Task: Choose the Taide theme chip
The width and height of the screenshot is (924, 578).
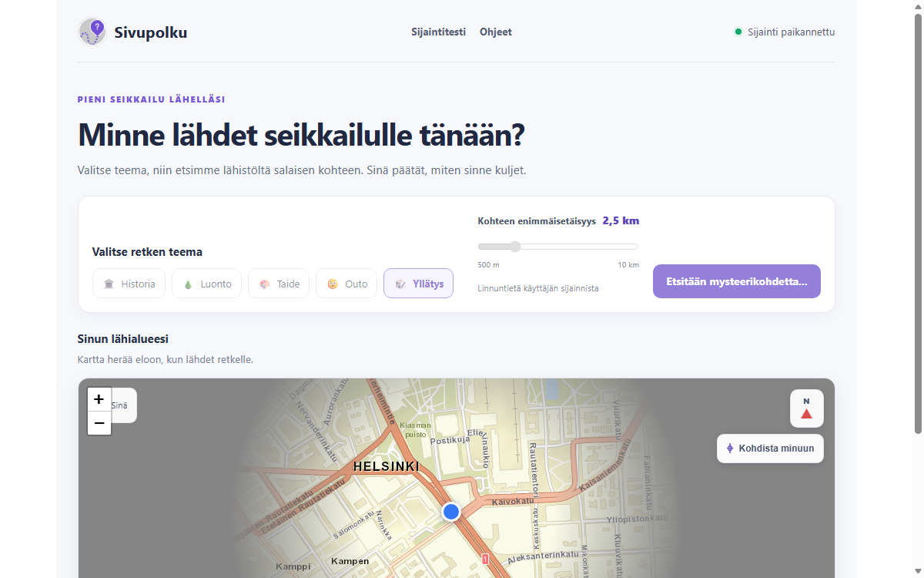Action: pos(279,284)
